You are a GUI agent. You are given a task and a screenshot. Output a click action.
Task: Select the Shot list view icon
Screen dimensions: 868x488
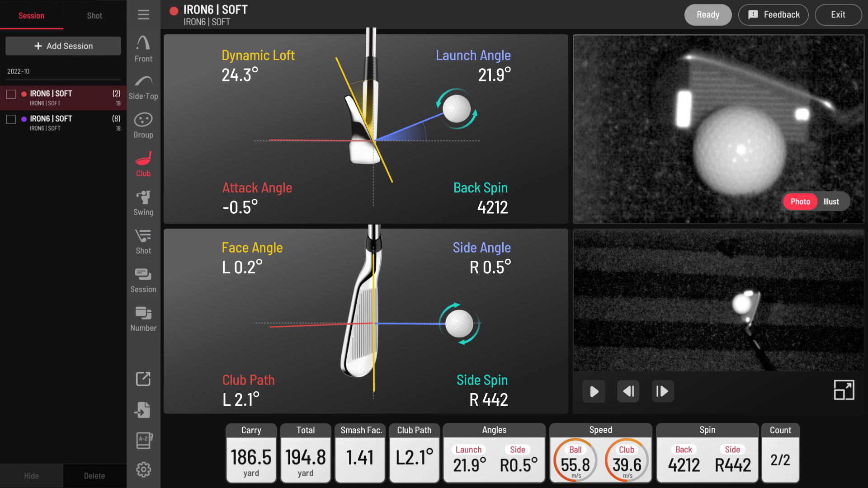[143, 241]
